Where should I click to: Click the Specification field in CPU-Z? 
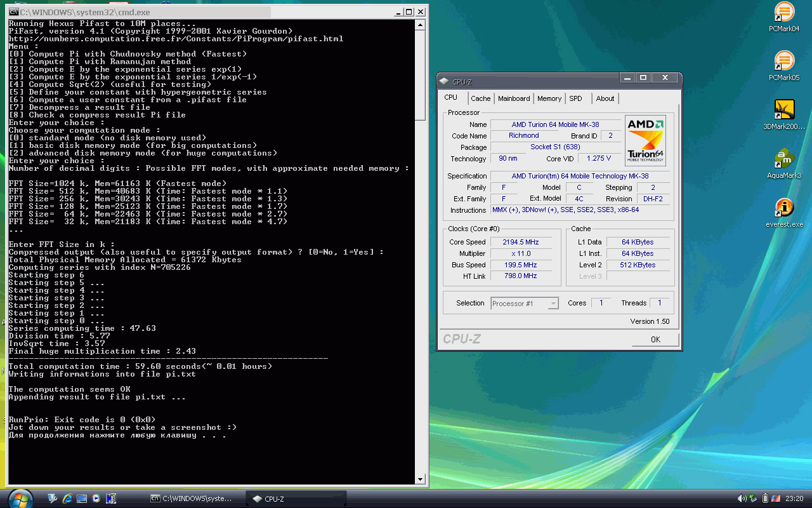(x=580, y=176)
